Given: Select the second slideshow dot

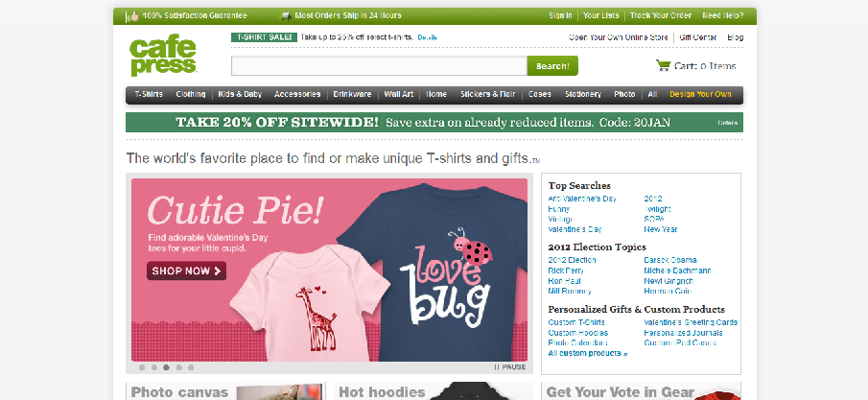Looking at the screenshot, I should pyautogui.click(x=154, y=367).
